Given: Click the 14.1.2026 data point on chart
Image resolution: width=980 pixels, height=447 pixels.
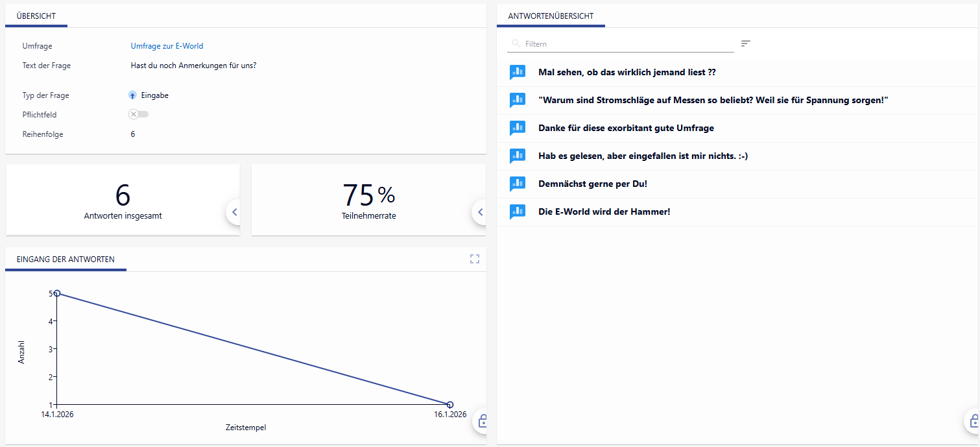Looking at the screenshot, I should [57, 293].
